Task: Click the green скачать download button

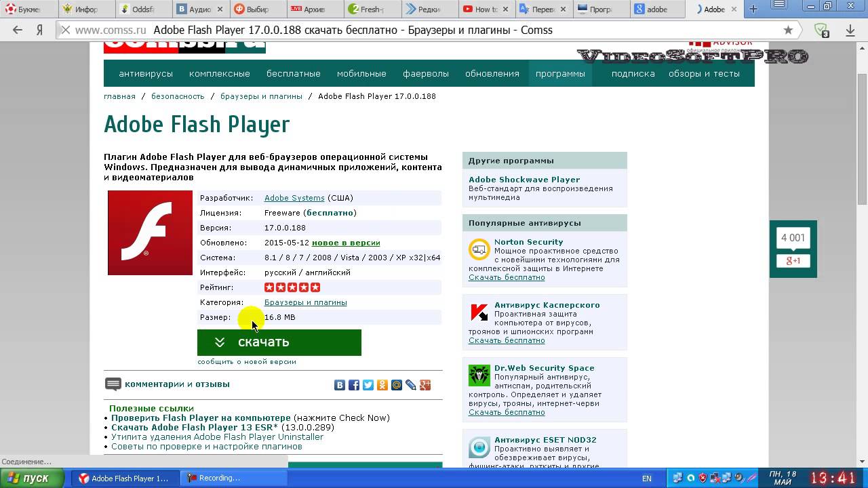Action: [x=279, y=342]
